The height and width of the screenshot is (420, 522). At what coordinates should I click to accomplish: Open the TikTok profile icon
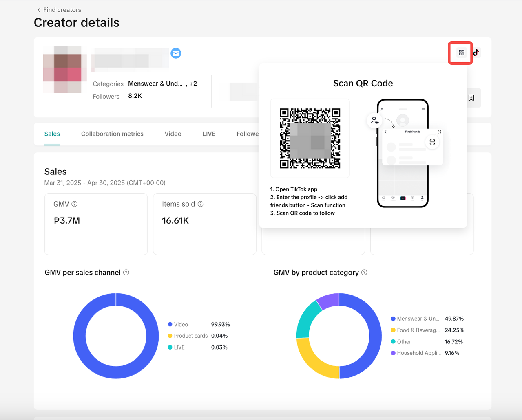pos(476,53)
